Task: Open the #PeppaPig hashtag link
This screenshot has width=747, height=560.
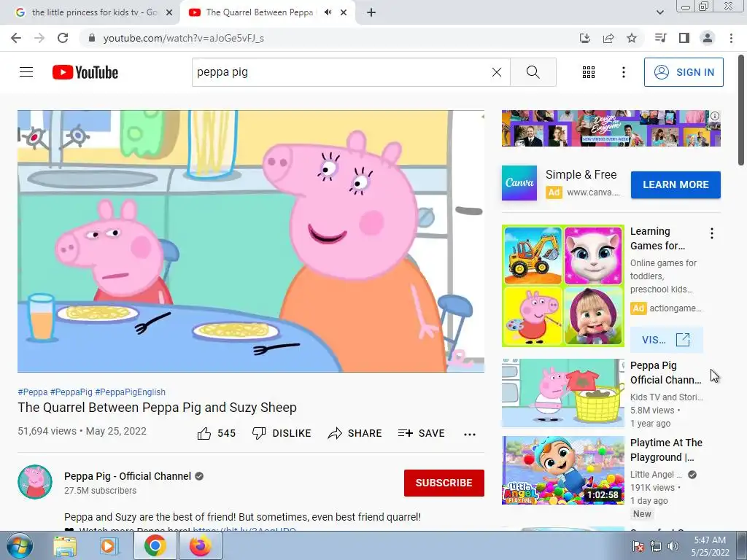Action: pos(71,392)
